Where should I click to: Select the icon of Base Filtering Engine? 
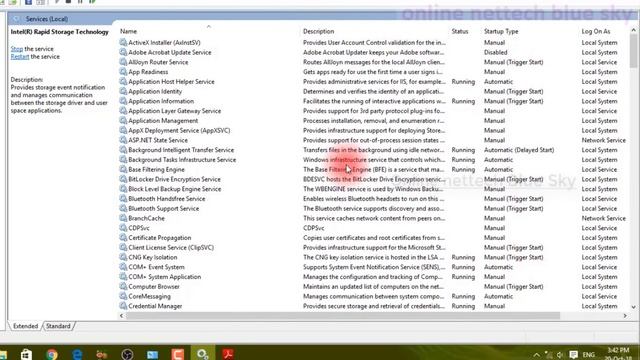(x=123, y=169)
